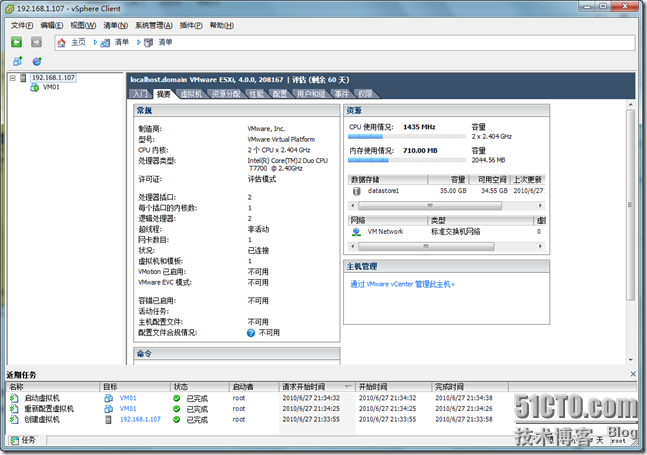Image resolution: width=647 pixels, height=455 pixels.
Task: Click the grey forward navigation arrow
Action: [x=36, y=42]
